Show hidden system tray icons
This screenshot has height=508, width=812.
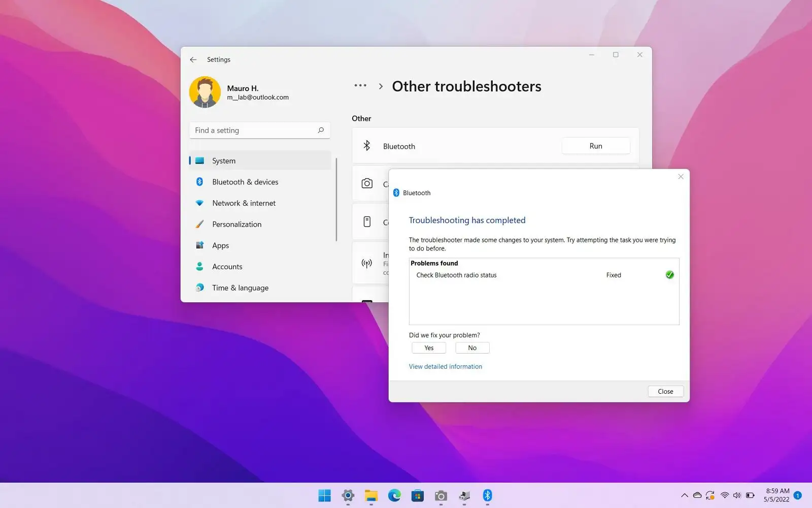(685, 495)
